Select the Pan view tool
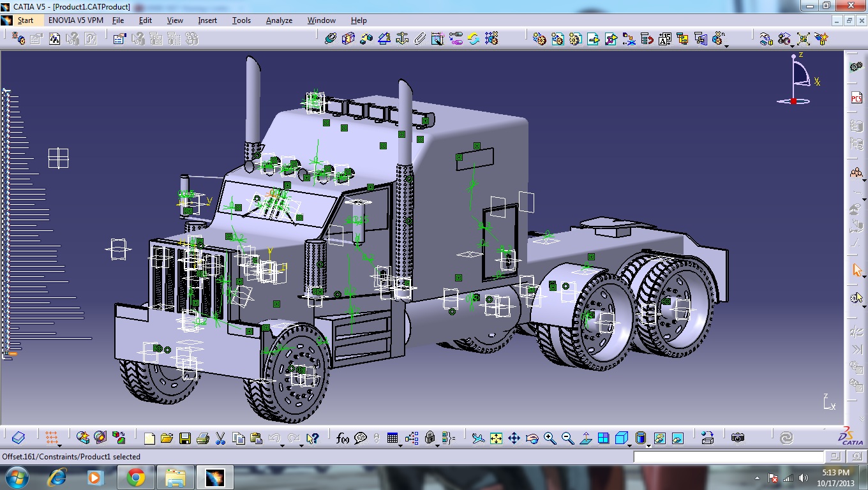Viewport: 868px width, 490px height. pyautogui.click(x=514, y=438)
